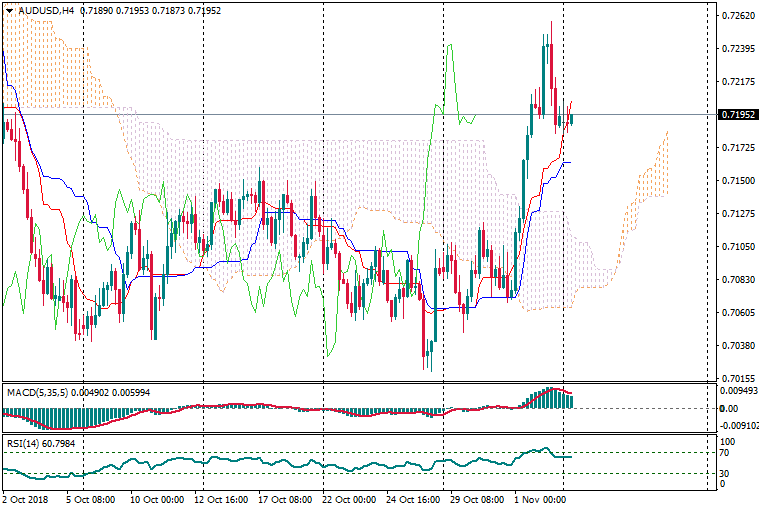Click the 29 Oct 08:00 time label
The width and height of the screenshot is (759, 511).
476,499
